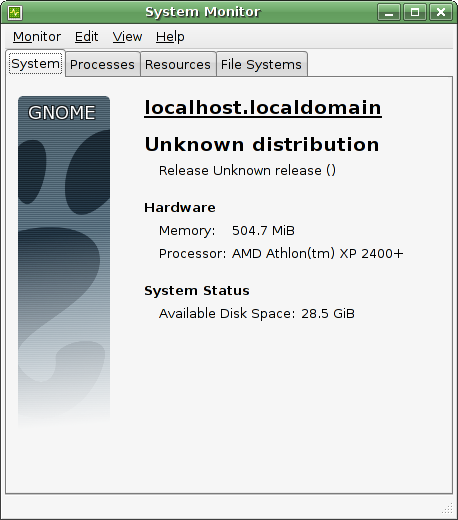This screenshot has height=520, width=458.
Task: Open the Monitor menu
Action: [x=37, y=37]
